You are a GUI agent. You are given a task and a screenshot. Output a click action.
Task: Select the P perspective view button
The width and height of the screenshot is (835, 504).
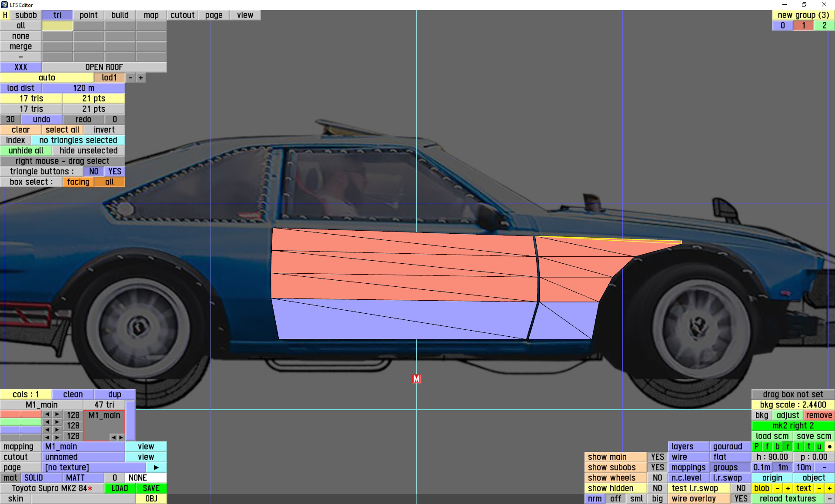pyautogui.click(x=756, y=447)
